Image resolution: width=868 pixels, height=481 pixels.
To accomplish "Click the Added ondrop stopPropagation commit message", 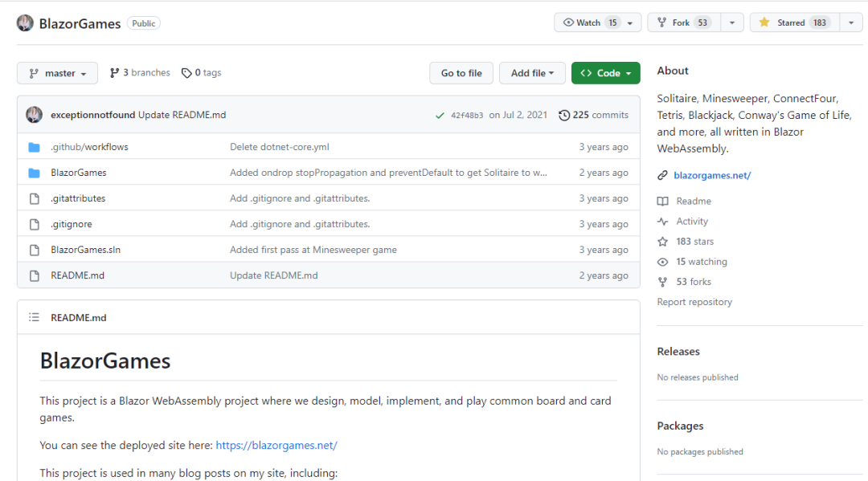I will pos(389,173).
